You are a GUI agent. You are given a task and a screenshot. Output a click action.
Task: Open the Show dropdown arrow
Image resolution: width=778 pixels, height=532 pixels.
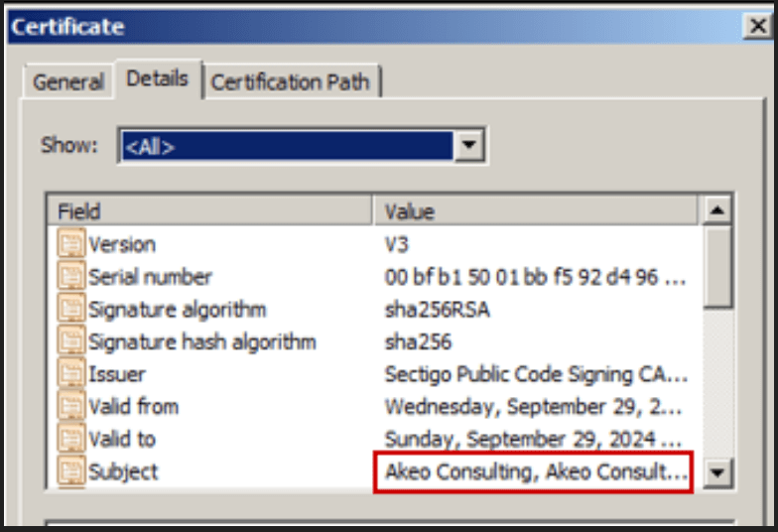click(x=468, y=145)
